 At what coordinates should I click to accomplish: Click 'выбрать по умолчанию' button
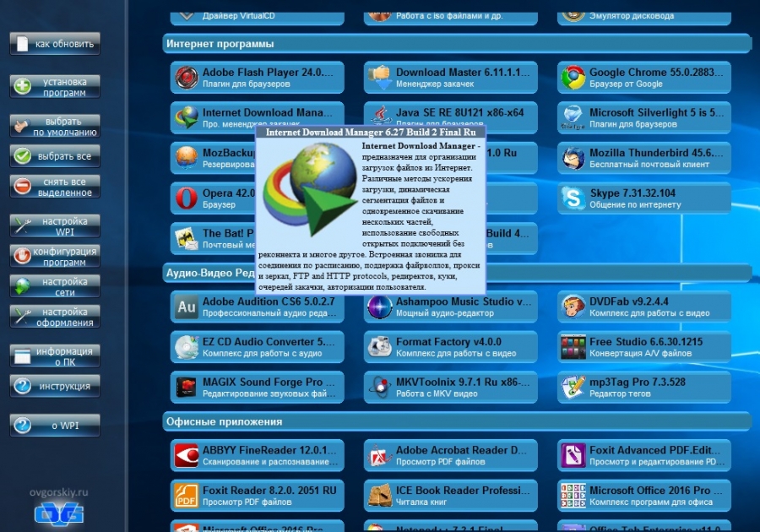pos(55,126)
